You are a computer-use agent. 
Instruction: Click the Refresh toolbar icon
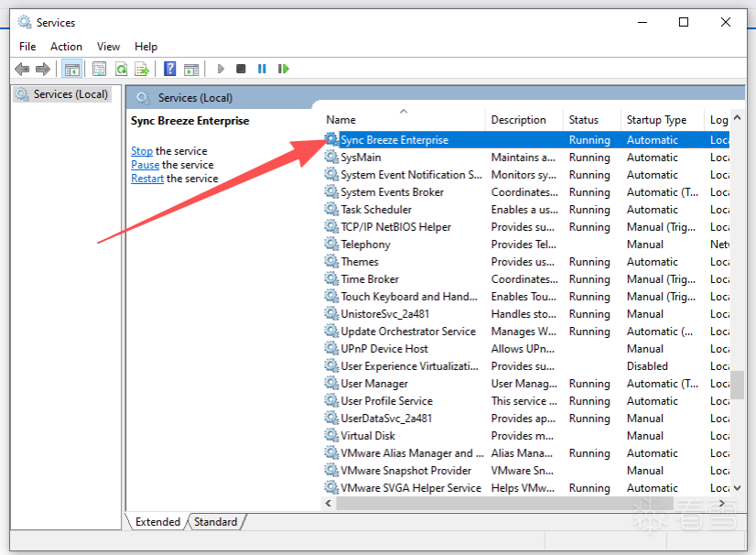coord(121,69)
